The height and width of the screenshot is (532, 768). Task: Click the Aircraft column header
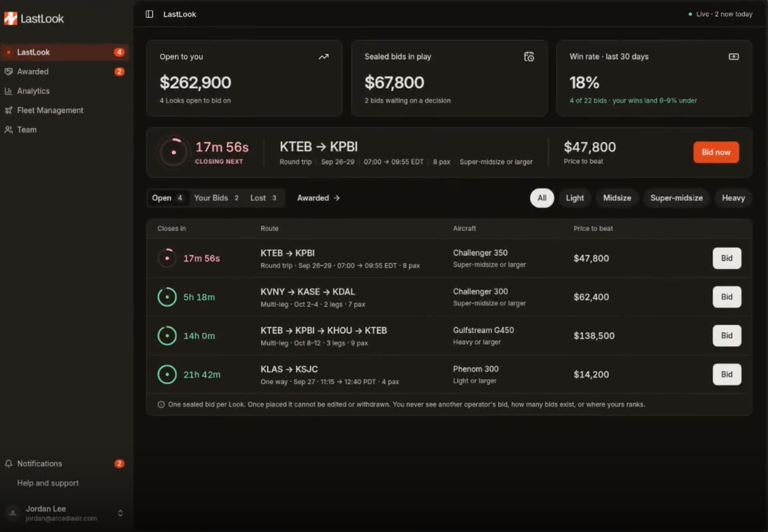click(x=464, y=228)
